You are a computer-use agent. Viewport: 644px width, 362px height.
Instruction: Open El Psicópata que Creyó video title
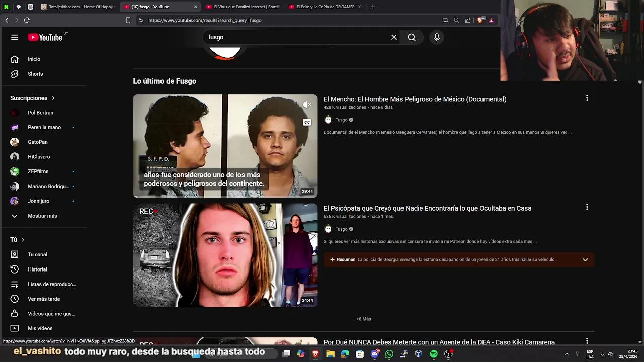point(427,208)
